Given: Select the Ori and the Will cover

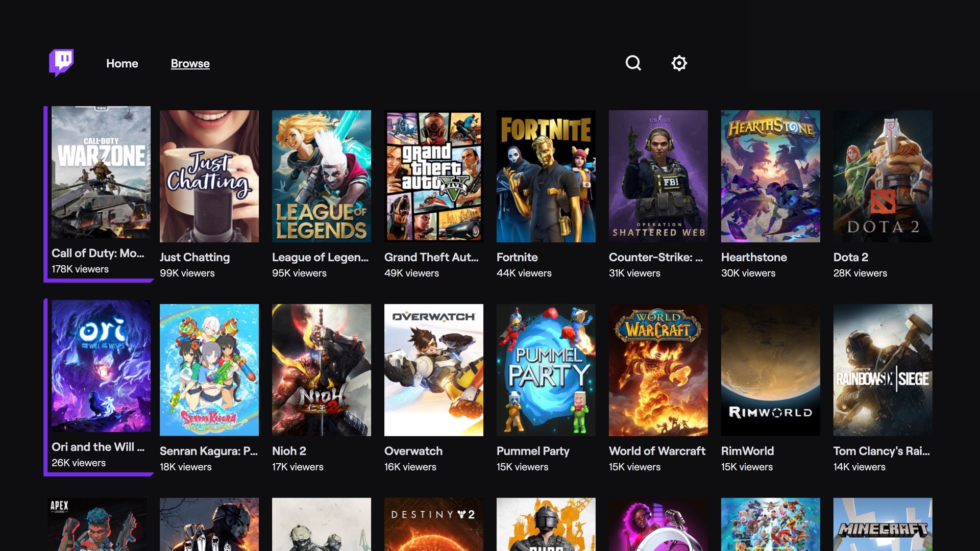Looking at the screenshot, I should [x=101, y=366].
